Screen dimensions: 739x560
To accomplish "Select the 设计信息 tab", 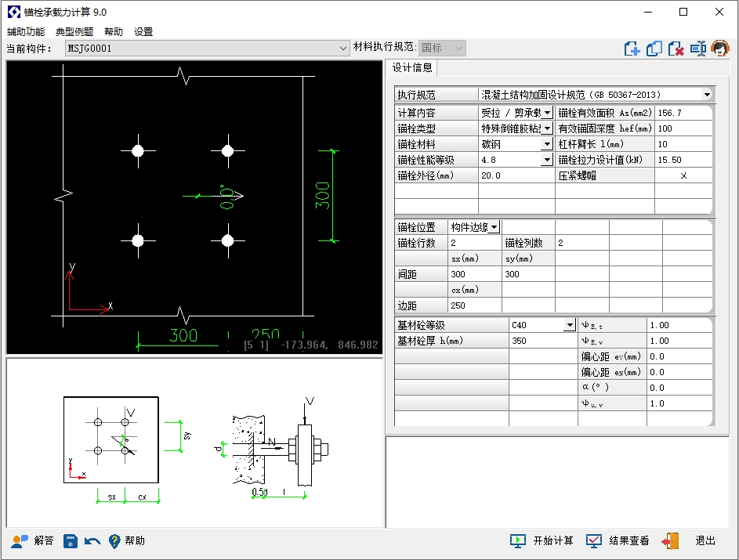I will [x=412, y=68].
